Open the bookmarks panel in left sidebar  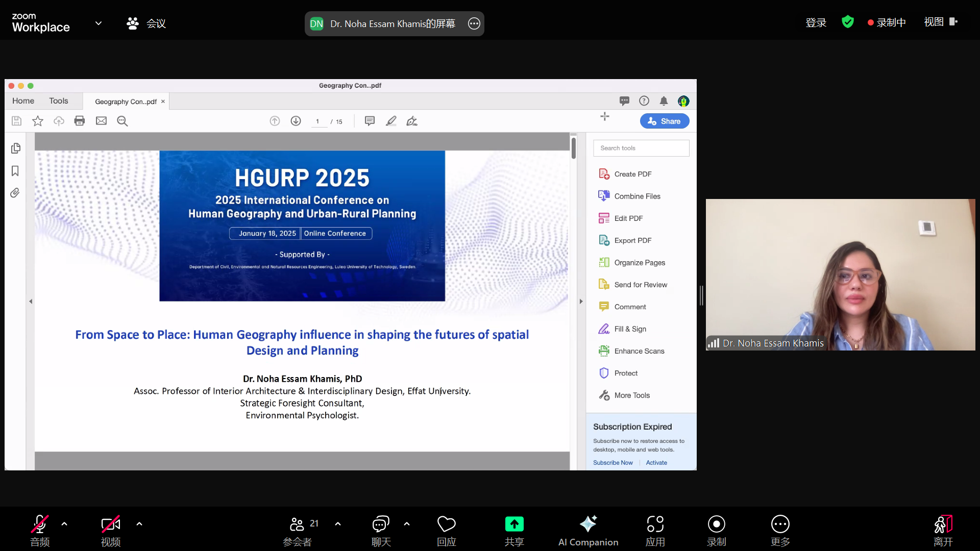(x=15, y=170)
